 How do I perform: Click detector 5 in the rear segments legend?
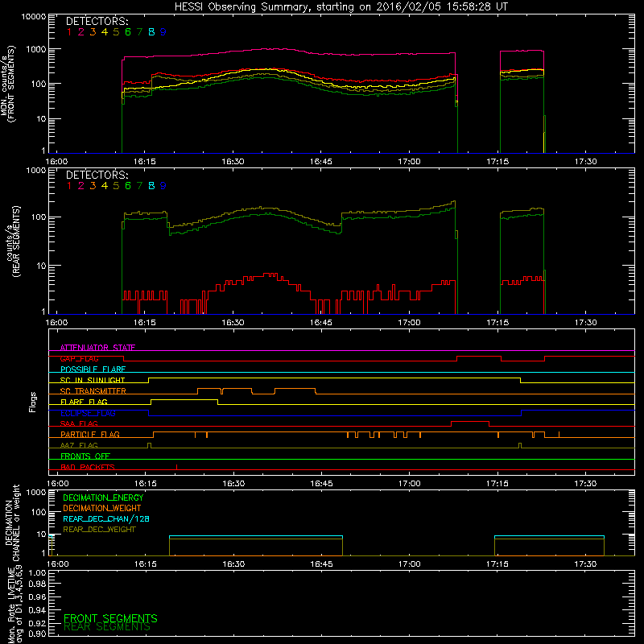[x=116, y=186]
